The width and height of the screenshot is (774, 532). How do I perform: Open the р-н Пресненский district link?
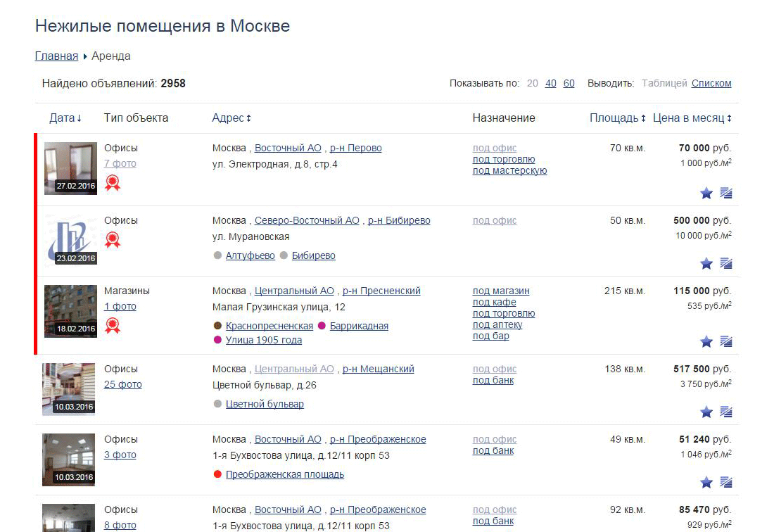[x=381, y=291]
